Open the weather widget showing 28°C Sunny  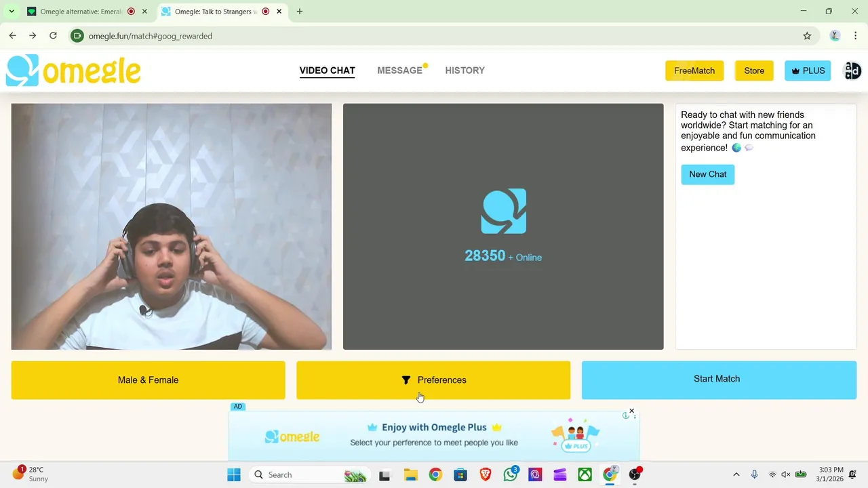pyautogui.click(x=31, y=474)
